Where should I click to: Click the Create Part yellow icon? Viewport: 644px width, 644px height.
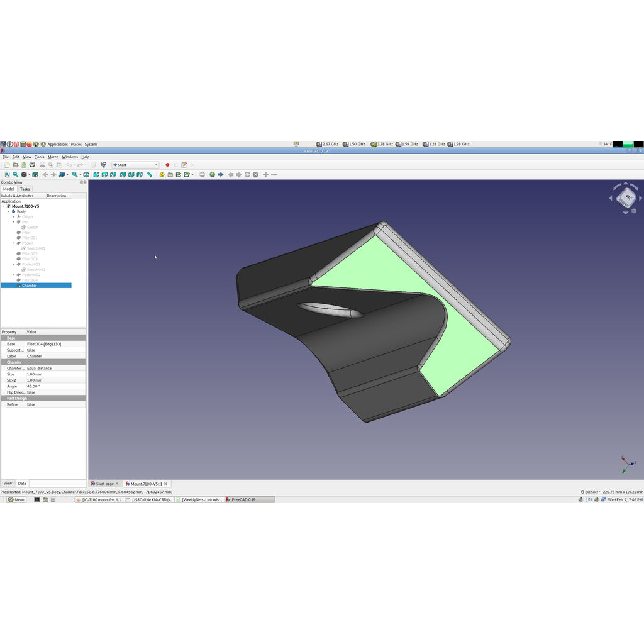pyautogui.click(x=162, y=175)
